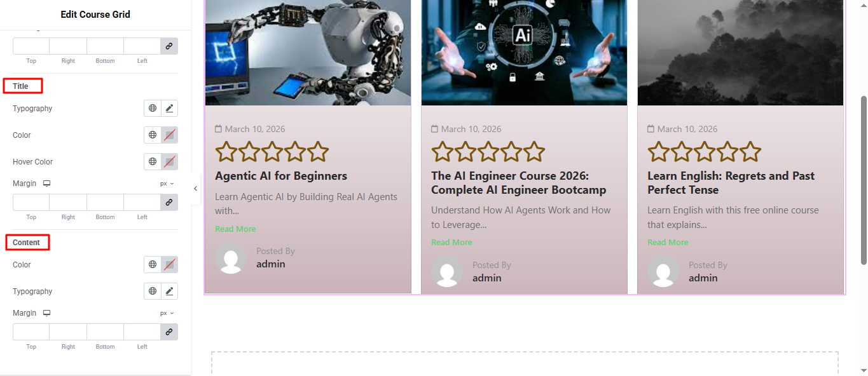Open Content Color swatch picker
The image size is (868, 376).
169,265
